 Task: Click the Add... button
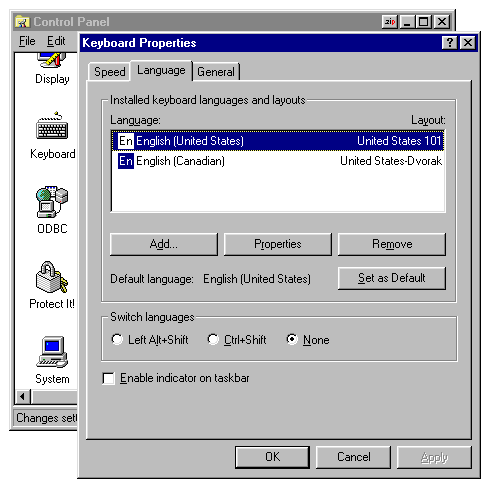click(x=164, y=244)
